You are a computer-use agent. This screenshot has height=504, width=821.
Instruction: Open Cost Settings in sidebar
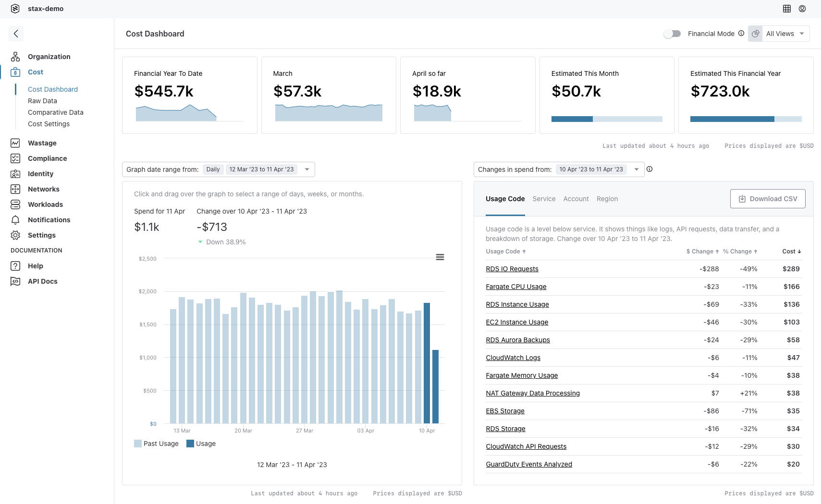pos(49,124)
